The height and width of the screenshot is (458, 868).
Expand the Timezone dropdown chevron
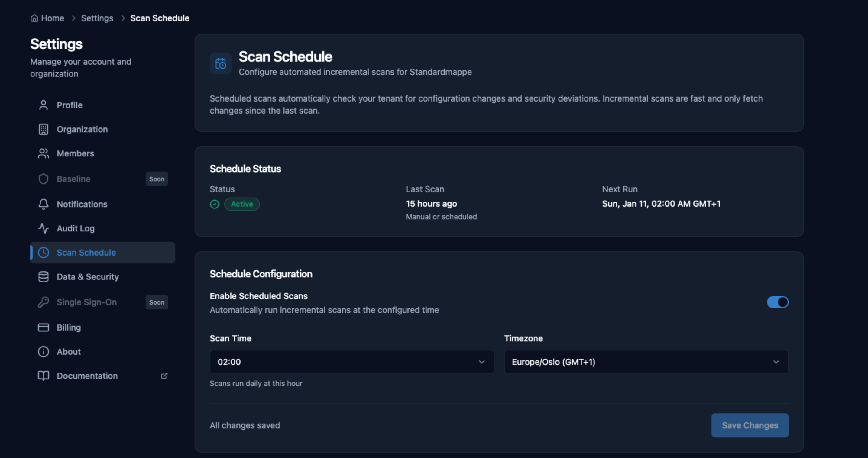pos(776,362)
